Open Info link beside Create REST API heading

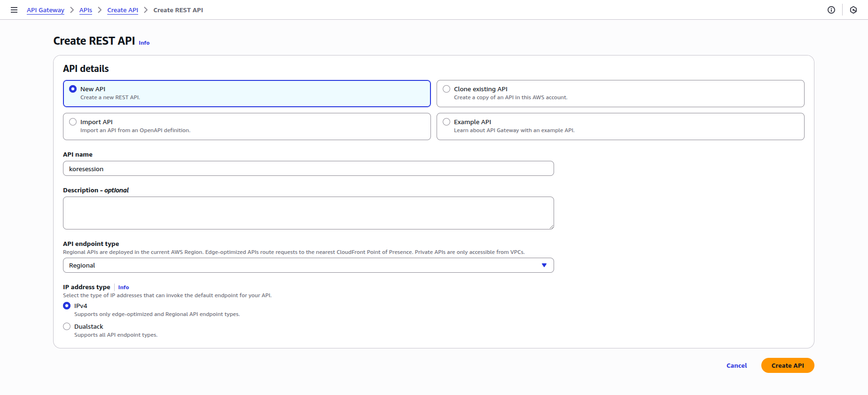point(144,43)
